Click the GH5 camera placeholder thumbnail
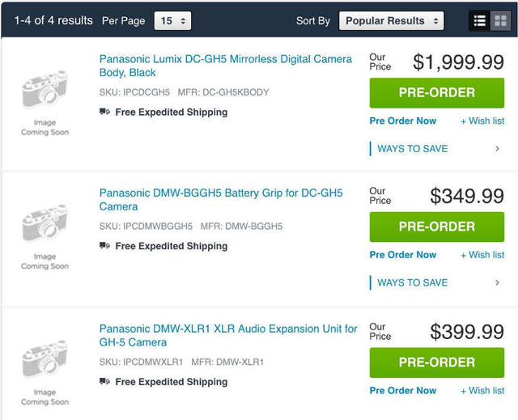Image resolution: width=518 pixels, height=420 pixels. tap(45, 102)
